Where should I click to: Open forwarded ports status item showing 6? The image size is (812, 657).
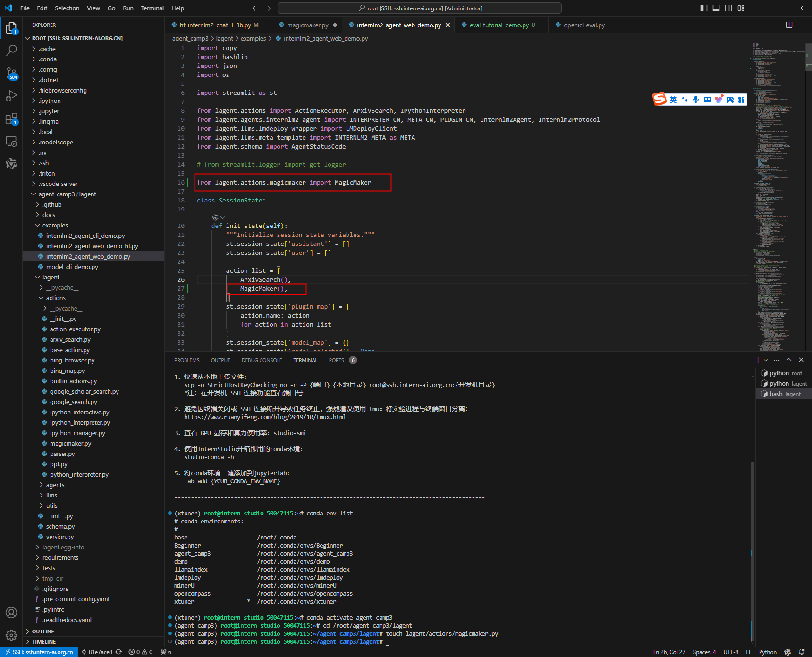pos(166,652)
